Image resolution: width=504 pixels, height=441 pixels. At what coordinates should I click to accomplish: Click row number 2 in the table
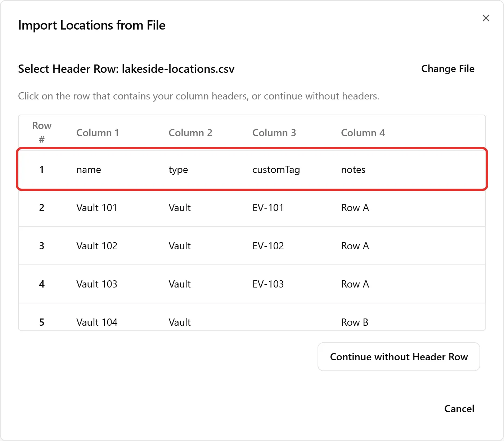point(42,208)
